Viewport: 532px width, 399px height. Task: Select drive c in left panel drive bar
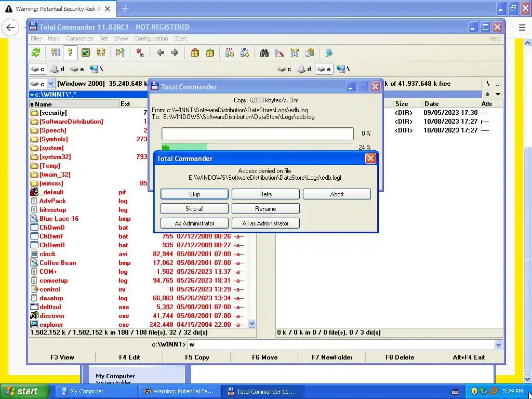[x=37, y=69]
